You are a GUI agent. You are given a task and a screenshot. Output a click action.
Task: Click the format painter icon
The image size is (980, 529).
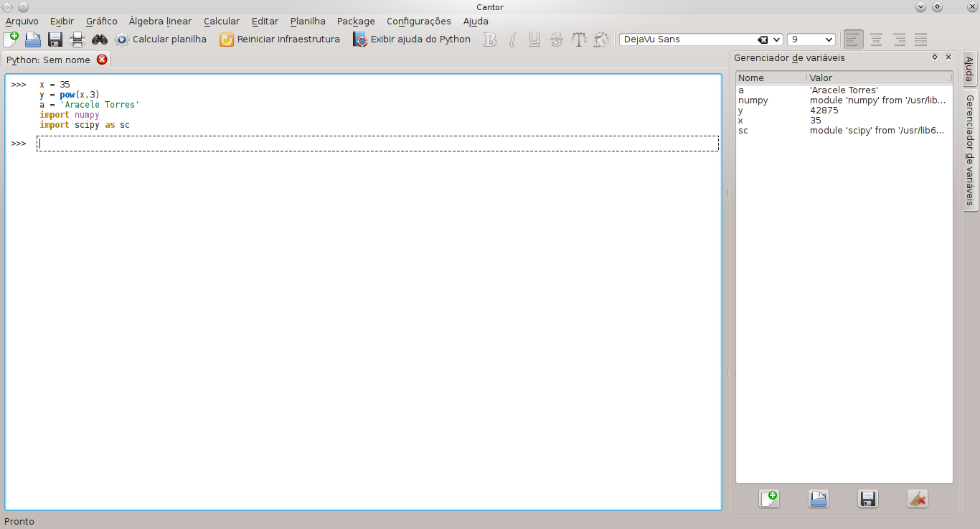601,39
